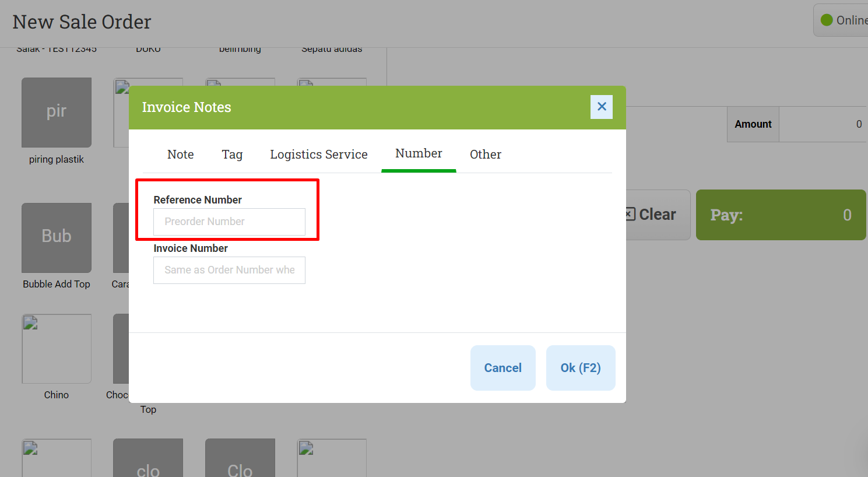The height and width of the screenshot is (477, 868).
Task: Select the New Sale Order page title
Action: [x=82, y=22]
